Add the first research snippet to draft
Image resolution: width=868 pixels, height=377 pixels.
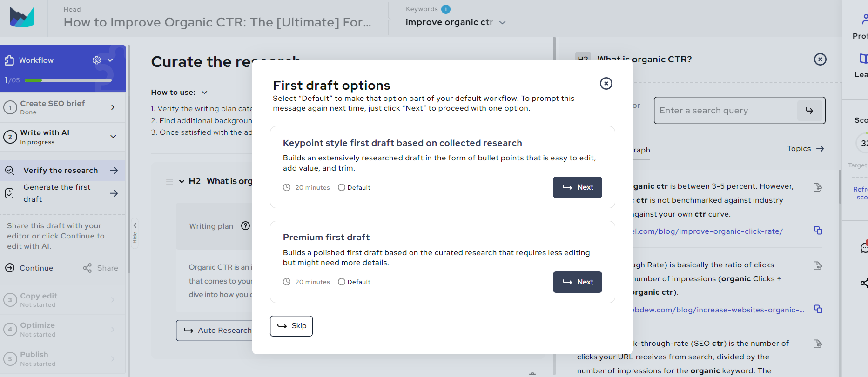817,187
